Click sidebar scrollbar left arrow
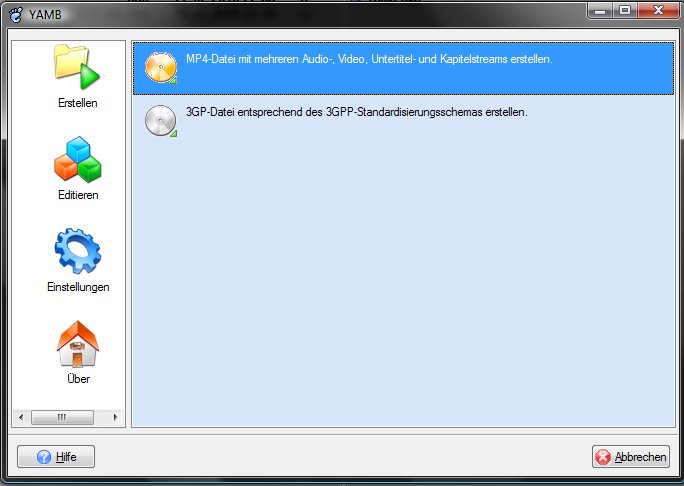Screen dimensions: 684x486 pos(21,418)
